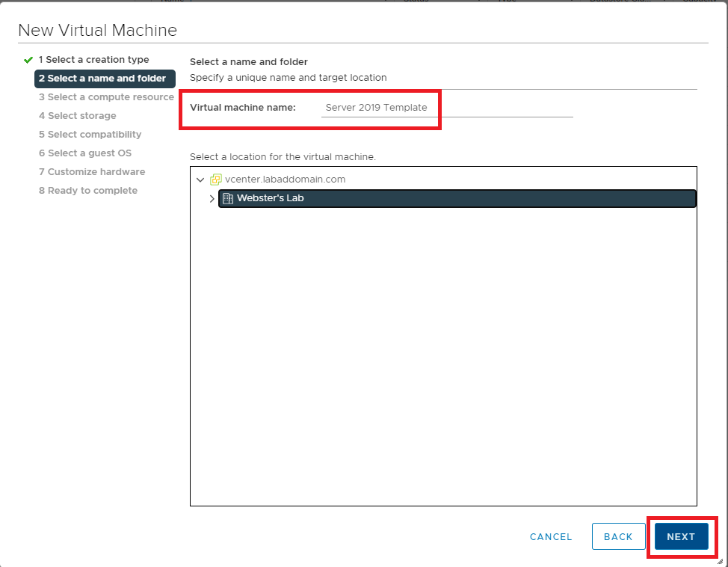Go to step 1 Select a creation type
This screenshot has width=728, height=567.
[93, 60]
